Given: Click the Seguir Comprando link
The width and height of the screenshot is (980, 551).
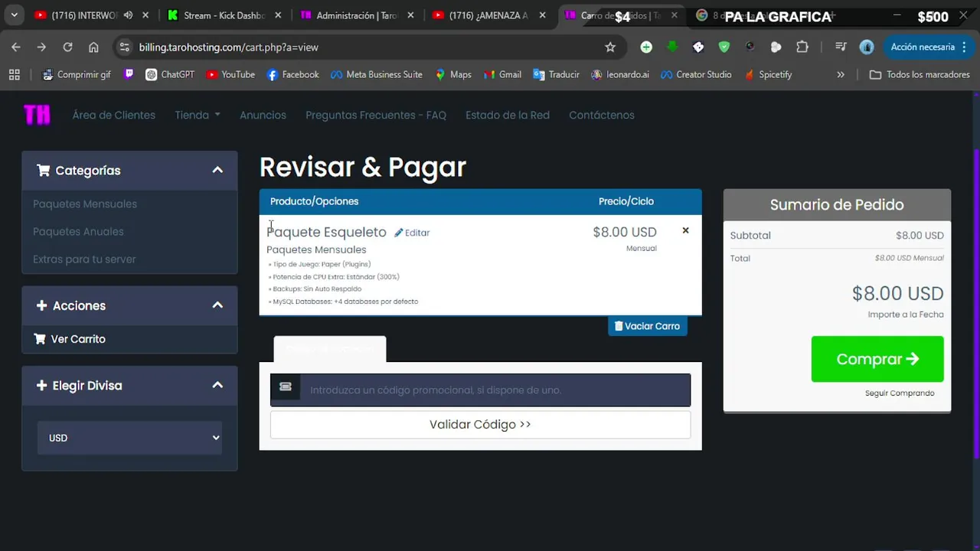Looking at the screenshot, I should click(900, 393).
